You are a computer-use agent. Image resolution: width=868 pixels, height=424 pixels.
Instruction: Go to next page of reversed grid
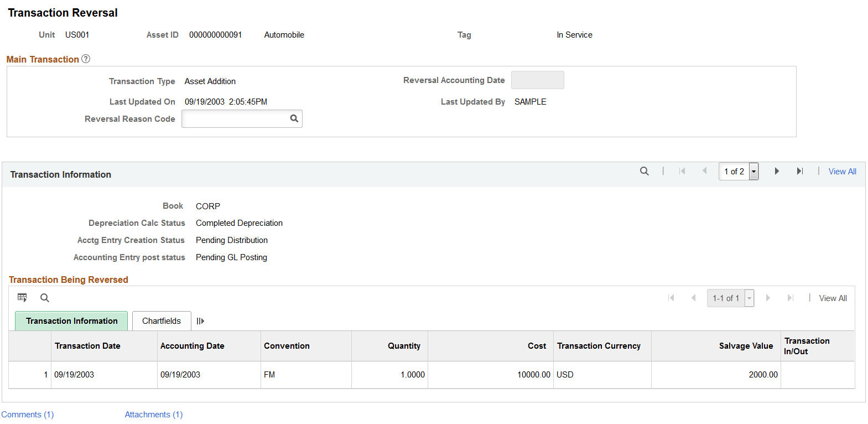(768, 298)
